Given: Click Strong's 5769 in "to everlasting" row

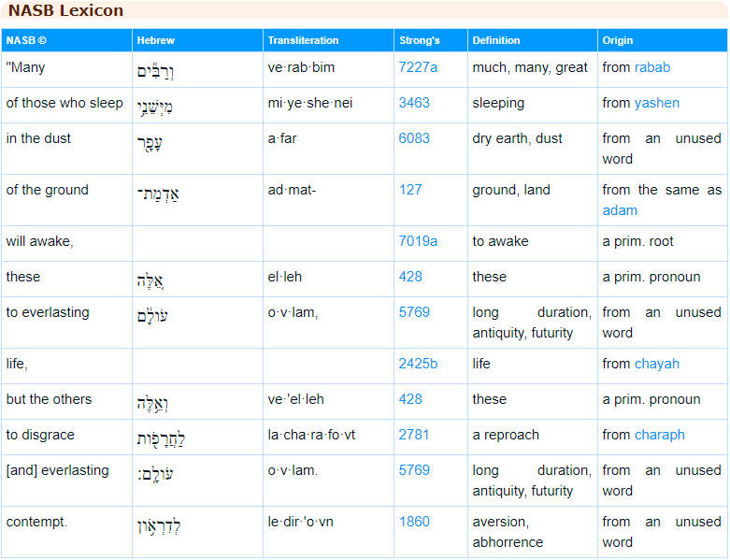Looking at the screenshot, I should 414,312.
